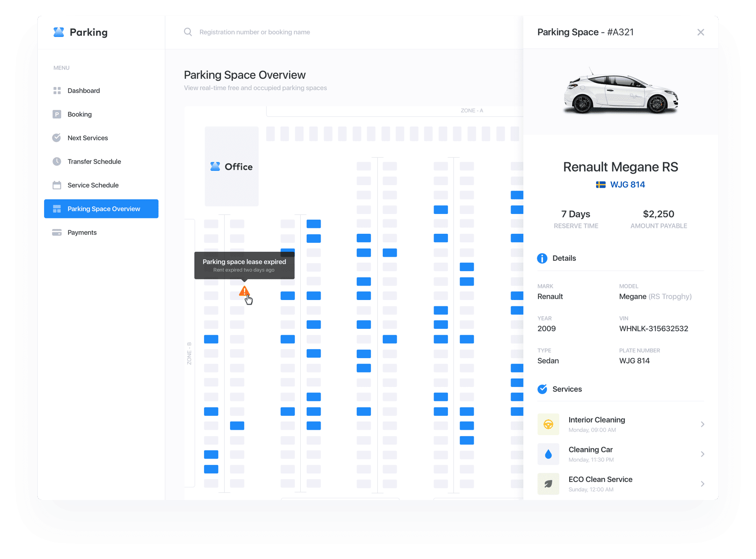The image size is (756, 559).
Task: Click the VIN value WHNLK-315632532
Action: [653, 328]
